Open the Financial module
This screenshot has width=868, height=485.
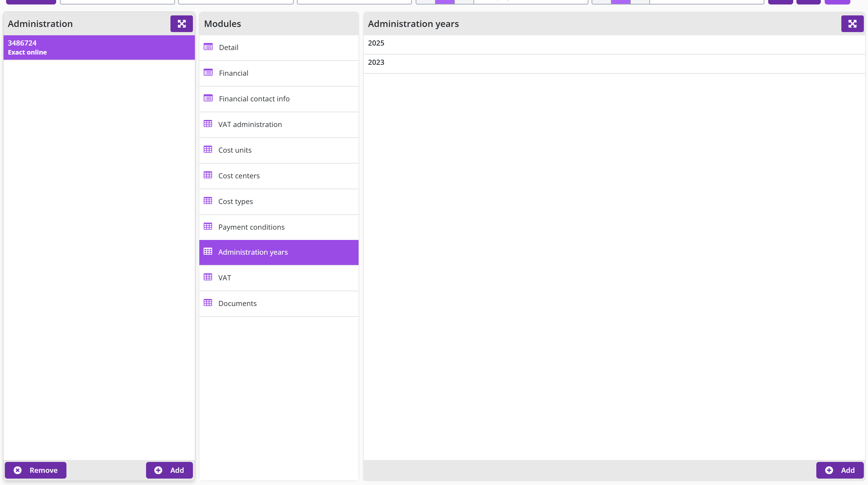(279, 73)
